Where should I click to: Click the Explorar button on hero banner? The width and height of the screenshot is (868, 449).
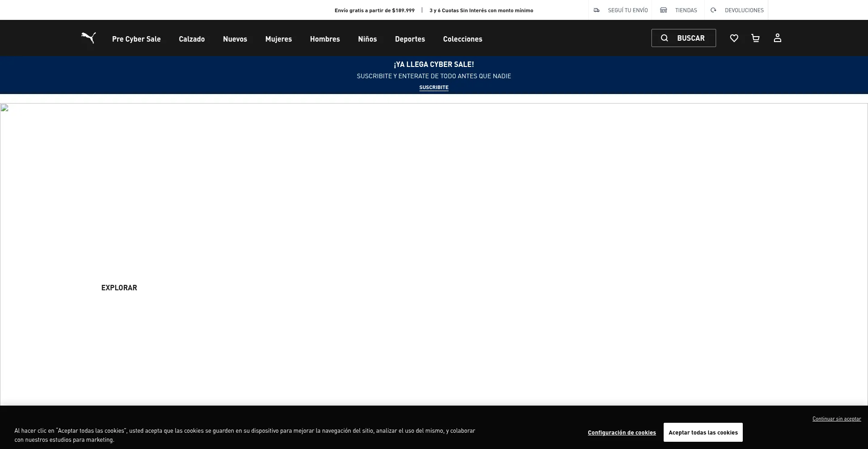pos(119,288)
